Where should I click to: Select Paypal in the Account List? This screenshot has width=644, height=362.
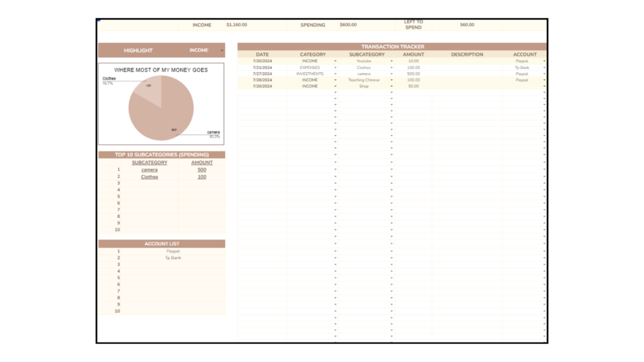click(173, 251)
